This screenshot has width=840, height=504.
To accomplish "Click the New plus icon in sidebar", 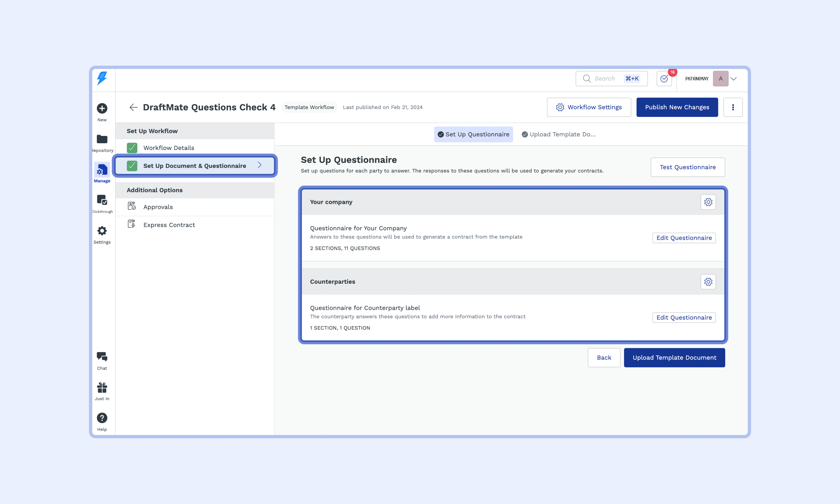I will coord(102,109).
